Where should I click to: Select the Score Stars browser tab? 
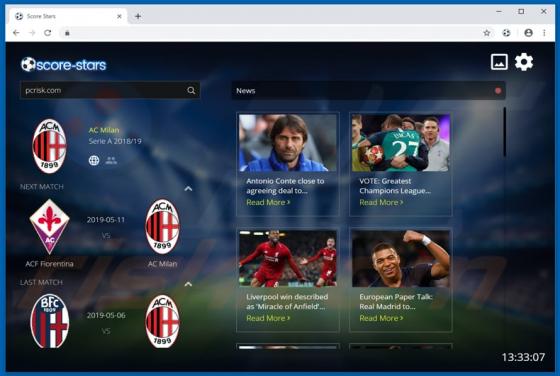point(67,16)
